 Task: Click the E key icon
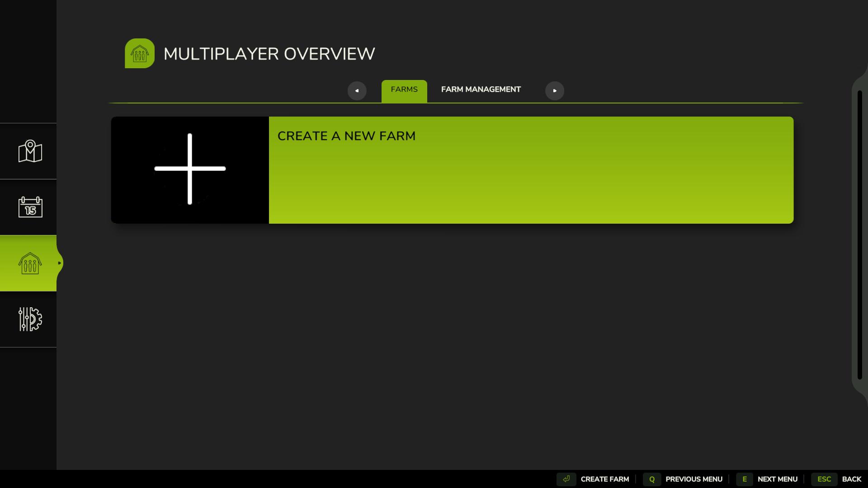(745, 479)
